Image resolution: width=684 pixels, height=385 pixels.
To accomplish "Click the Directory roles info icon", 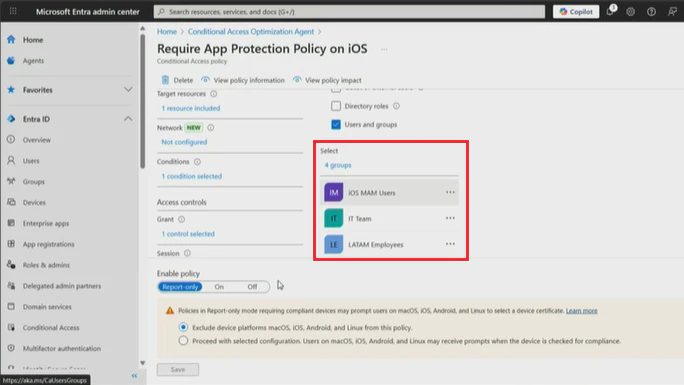I will (x=396, y=106).
